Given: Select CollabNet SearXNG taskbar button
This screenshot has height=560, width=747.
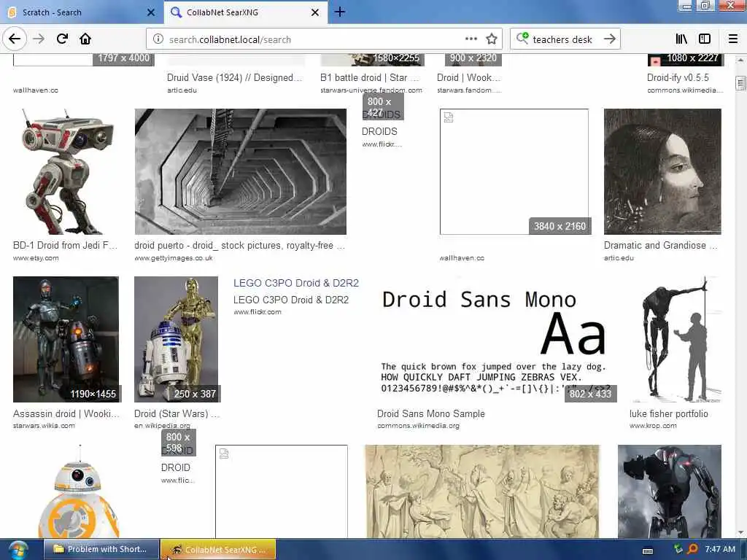Looking at the screenshot, I should click(x=218, y=549).
